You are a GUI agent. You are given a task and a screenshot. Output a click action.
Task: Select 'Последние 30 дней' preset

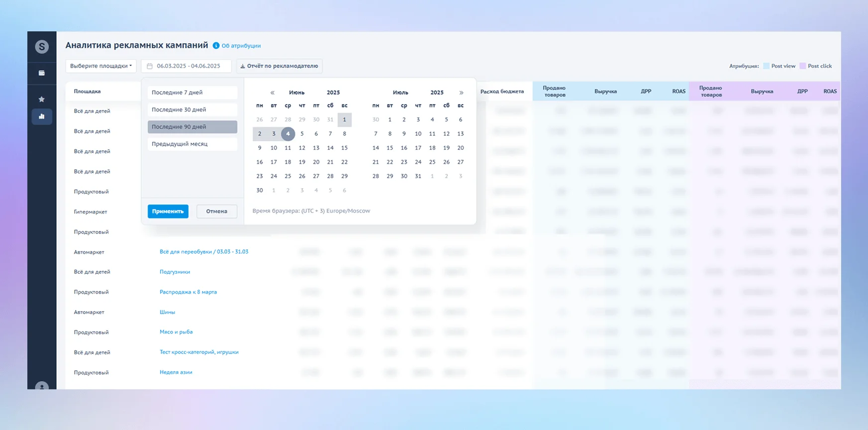(192, 109)
